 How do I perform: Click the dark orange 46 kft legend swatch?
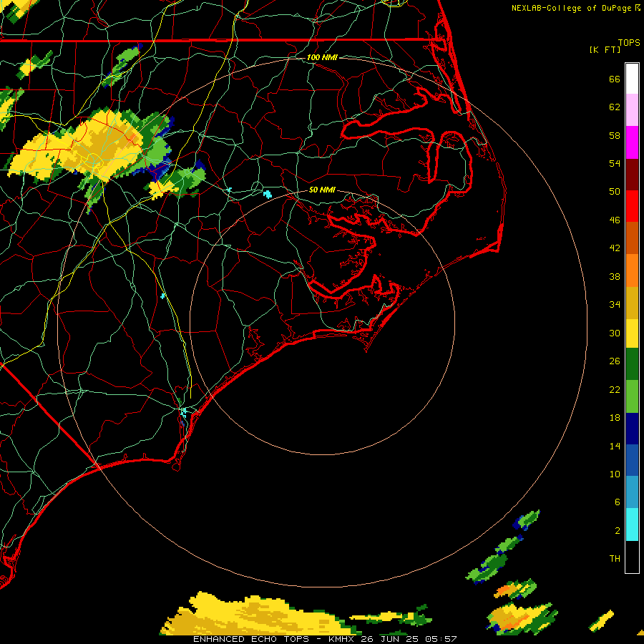click(632, 238)
